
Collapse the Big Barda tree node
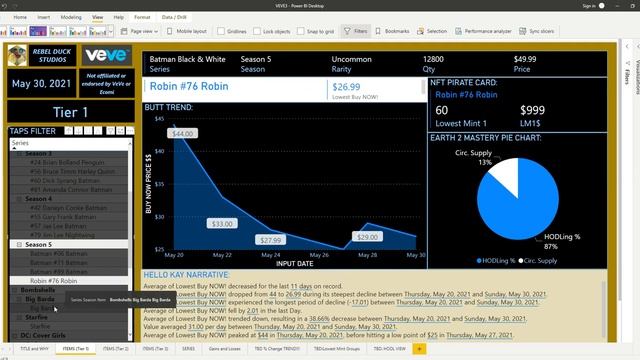[x=19, y=299]
